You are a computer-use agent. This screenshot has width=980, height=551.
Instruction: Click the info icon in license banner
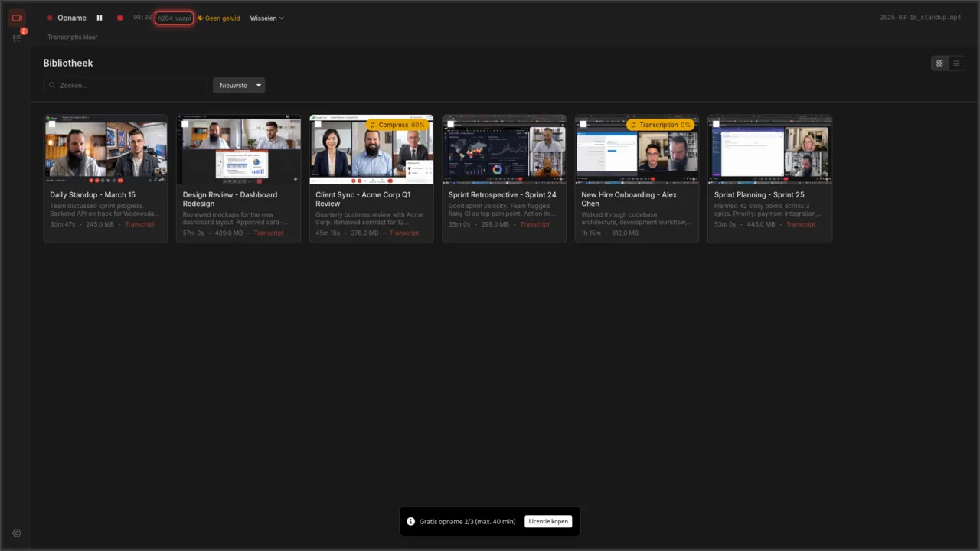411,521
